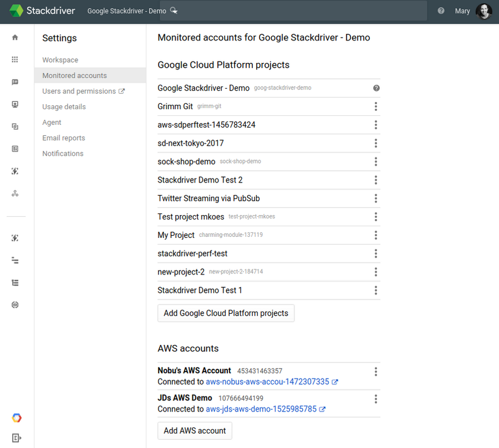499x448 pixels.
Task: Expand the sidebar navigation panel icon
Action: pos(16,438)
